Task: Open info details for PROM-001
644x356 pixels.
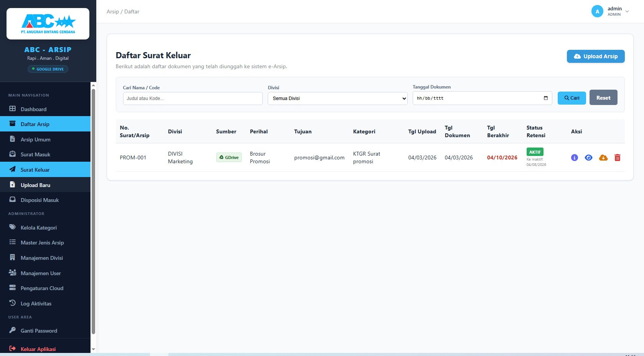Action: pyautogui.click(x=574, y=157)
